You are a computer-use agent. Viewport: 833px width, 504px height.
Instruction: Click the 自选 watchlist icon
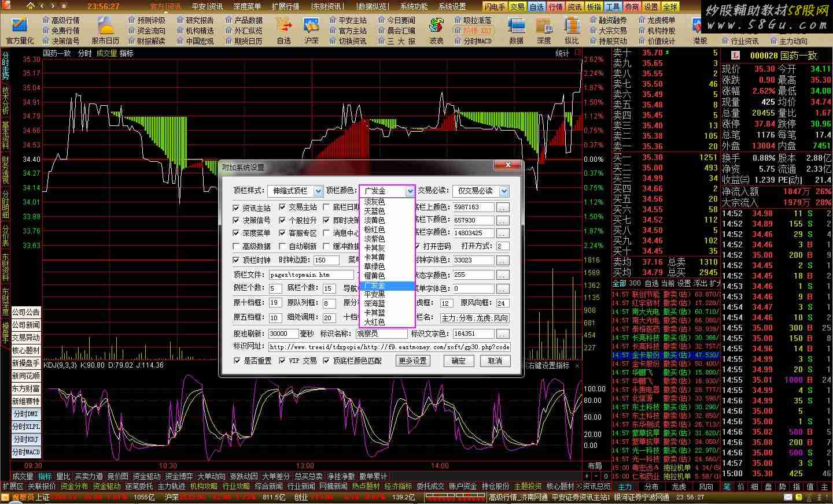tap(283, 30)
